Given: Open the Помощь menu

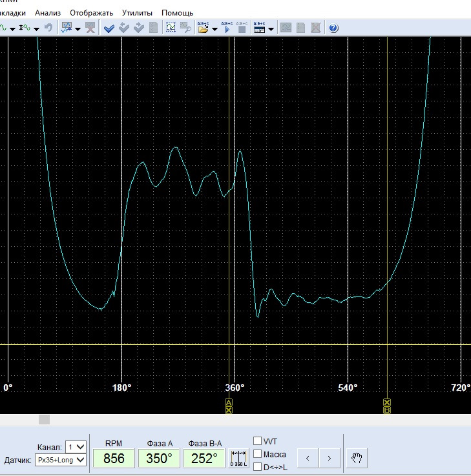Looking at the screenshot, I should click(x=177, y=13).
